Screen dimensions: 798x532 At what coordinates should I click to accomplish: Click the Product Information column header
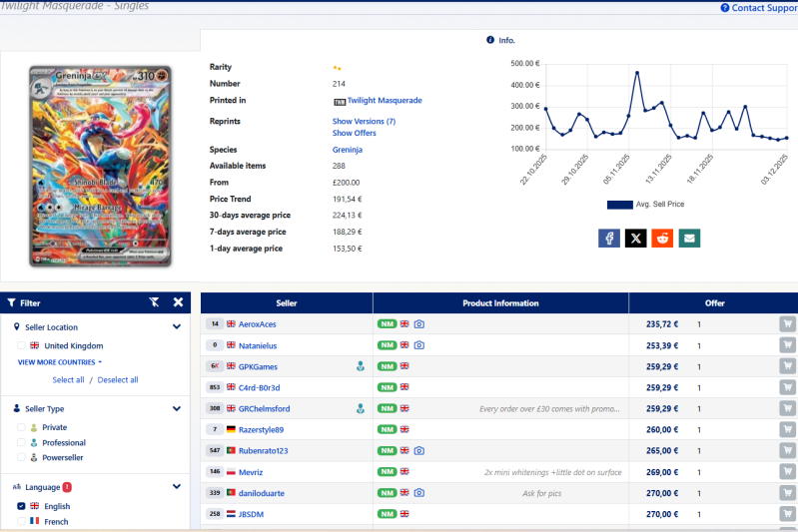pos(500,303)
